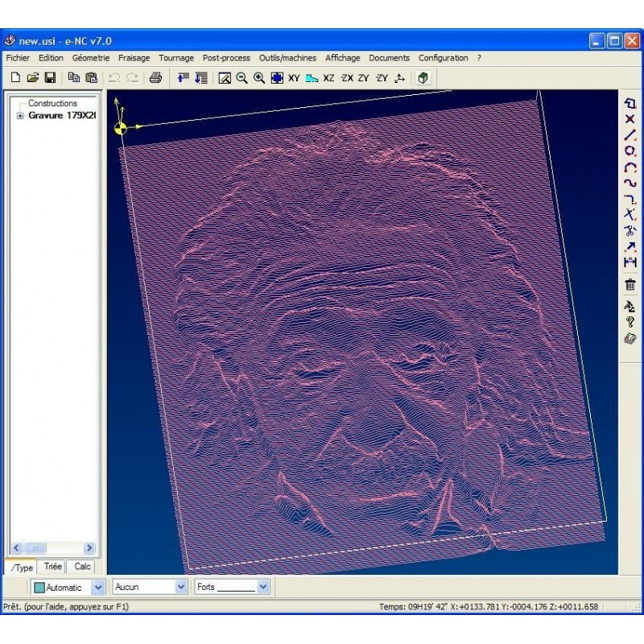Screen dimensions: 644x644
Task: Open the Forts line style dropdown
Action: coord(262,587)
